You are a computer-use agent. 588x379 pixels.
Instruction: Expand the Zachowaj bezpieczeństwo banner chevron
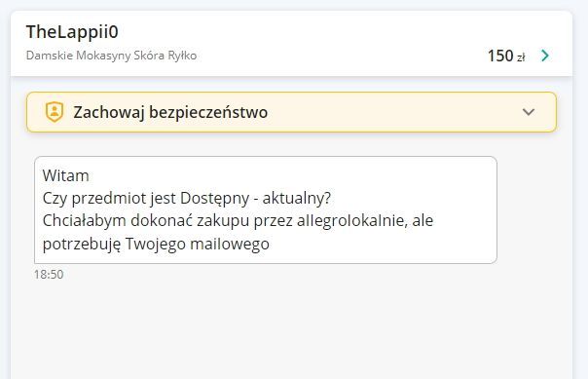pos(529,112)
